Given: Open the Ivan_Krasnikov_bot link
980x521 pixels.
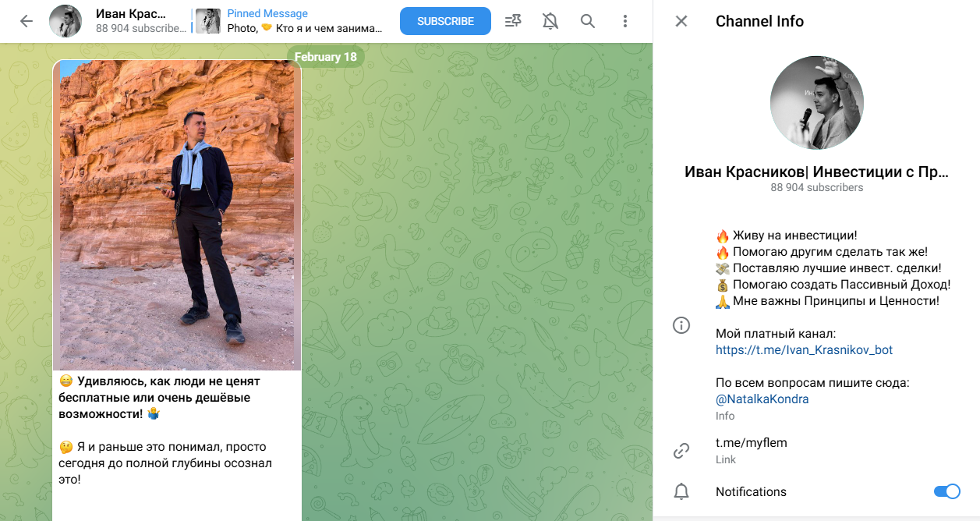Looking at the screenshot, I should 804,349.
